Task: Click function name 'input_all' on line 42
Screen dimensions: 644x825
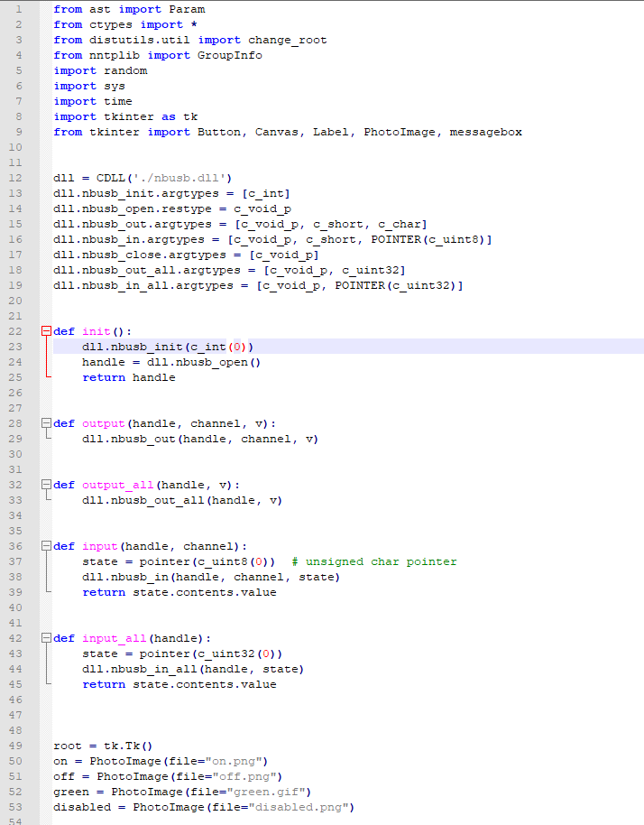Action: 114,638
